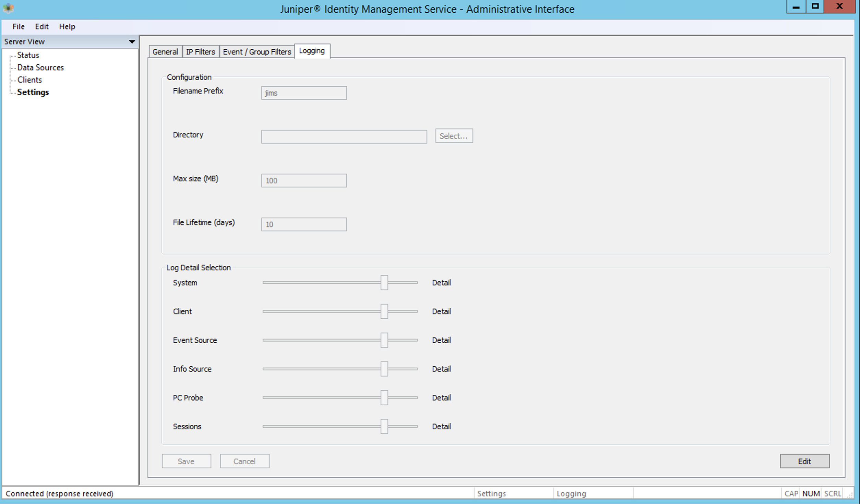Click the Detail label beside Sessions slider
The height and width of the screenshot is (504, 860).
click(441, 427)
